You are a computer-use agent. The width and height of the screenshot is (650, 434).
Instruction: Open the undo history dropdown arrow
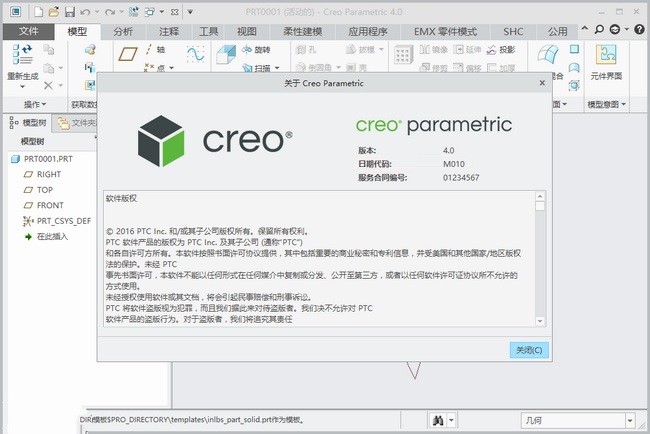[97, 12]
